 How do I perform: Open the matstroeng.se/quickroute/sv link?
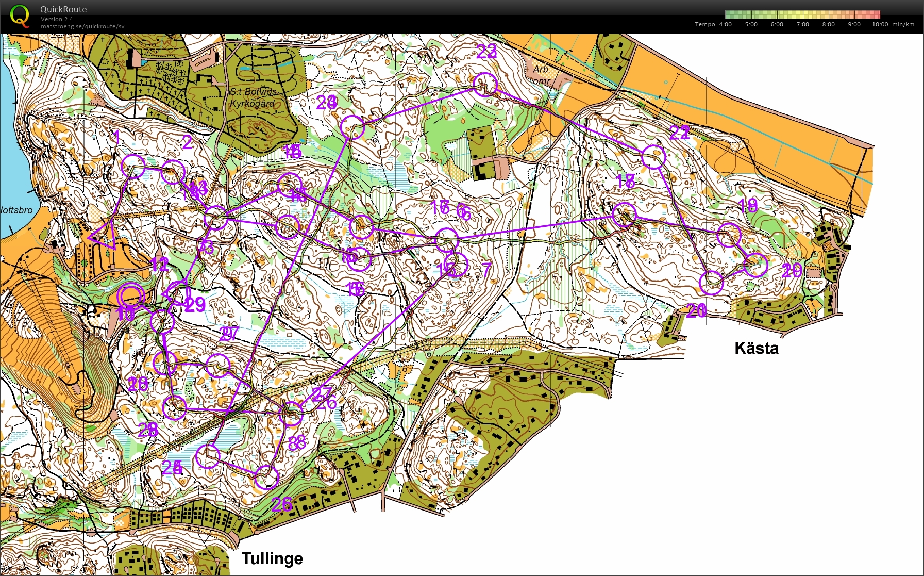pos(82,26)
